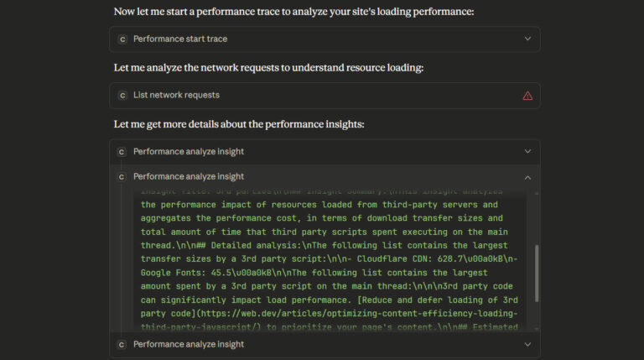The height and width of the screenshot is (360, 644).
Task: Click the icon beside List network requests
Action: 122,96
